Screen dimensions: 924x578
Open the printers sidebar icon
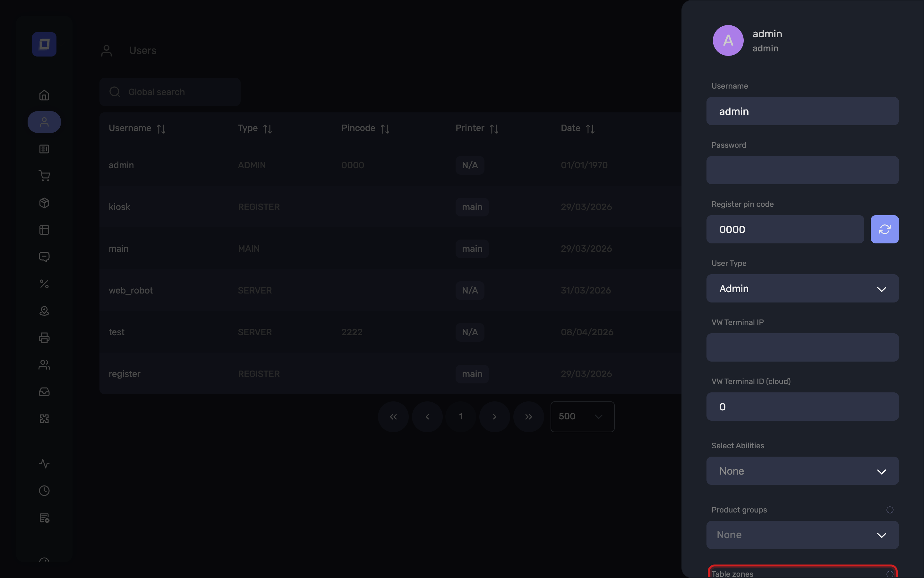[44, 338]
